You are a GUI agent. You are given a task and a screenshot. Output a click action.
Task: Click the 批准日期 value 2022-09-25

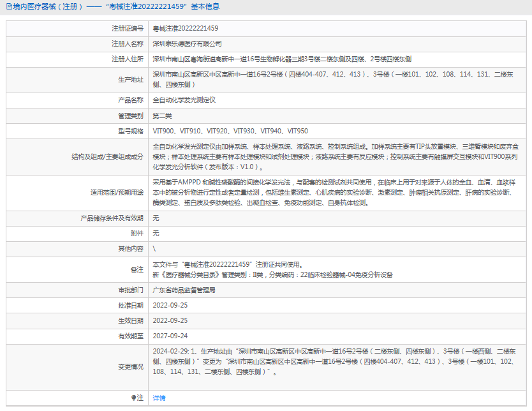[170, 306]
